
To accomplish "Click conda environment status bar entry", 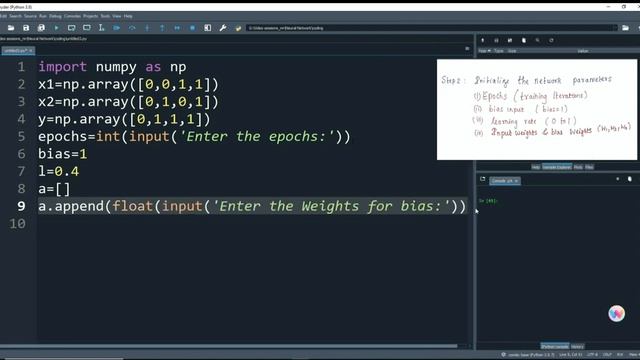I will click(528, 355).
